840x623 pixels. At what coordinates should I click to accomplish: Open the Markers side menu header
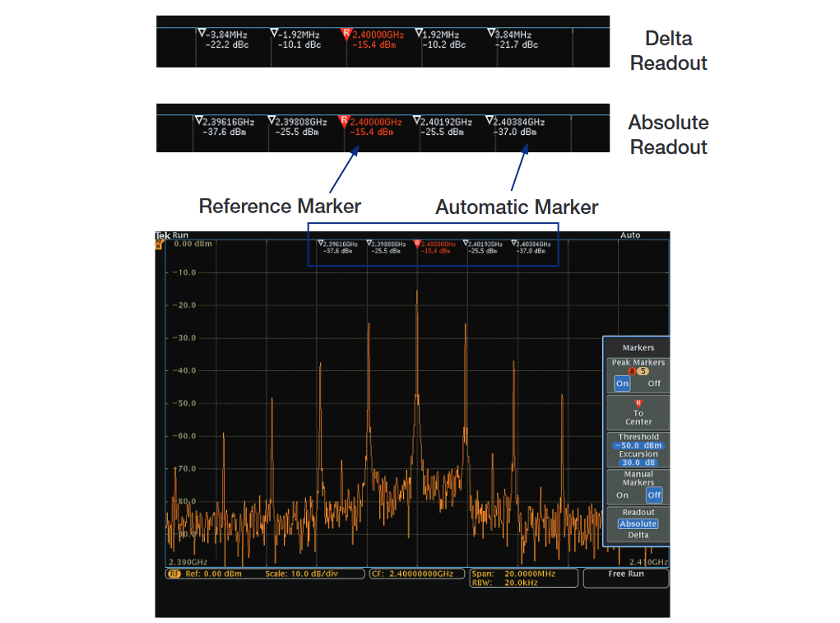[638, 349]
